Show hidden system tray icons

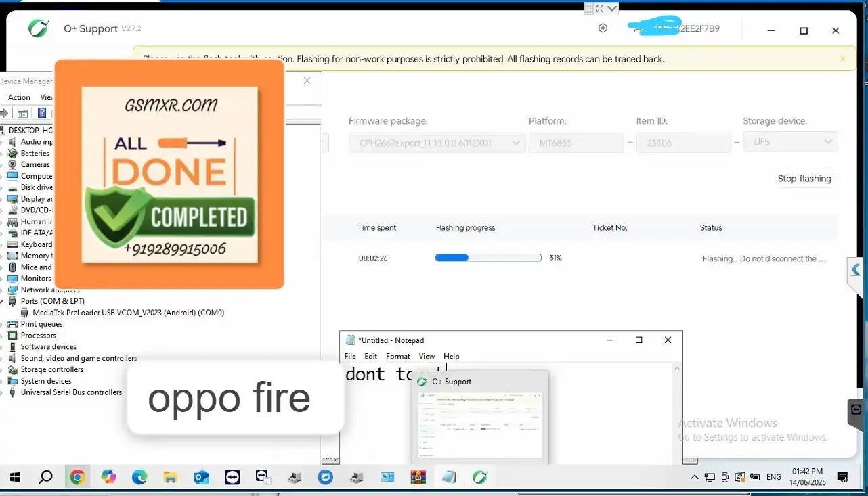tap(694, 477)
